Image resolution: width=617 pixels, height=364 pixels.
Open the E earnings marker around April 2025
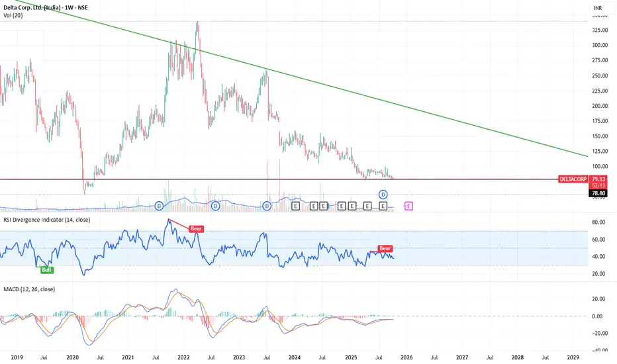367,206
